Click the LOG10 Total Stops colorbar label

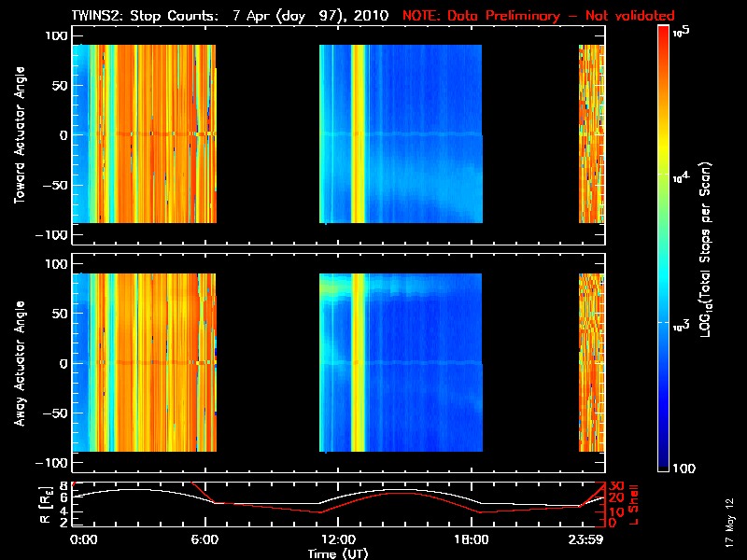(706, 249)
